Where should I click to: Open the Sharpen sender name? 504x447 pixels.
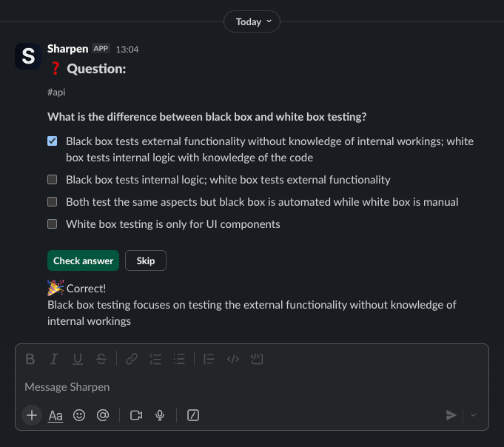point(68,49)
